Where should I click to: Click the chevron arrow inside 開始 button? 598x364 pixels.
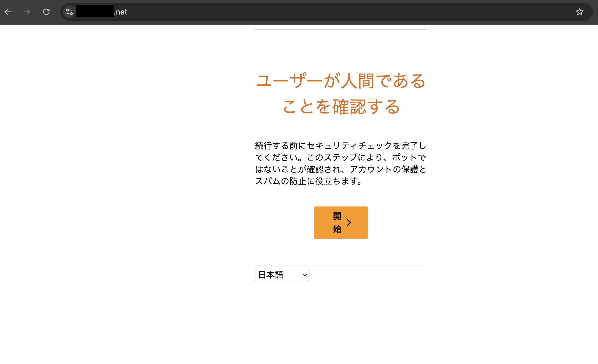coord(349,223)
